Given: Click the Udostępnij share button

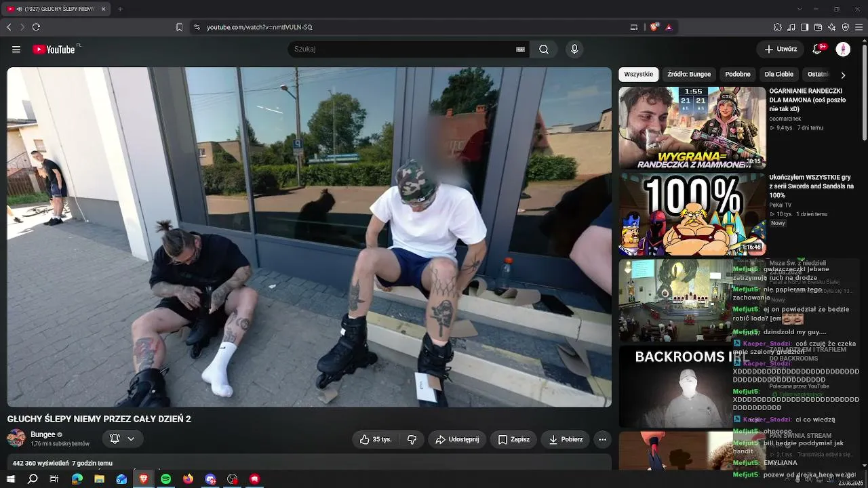Looking at the screenshot, I should point(457,439).
